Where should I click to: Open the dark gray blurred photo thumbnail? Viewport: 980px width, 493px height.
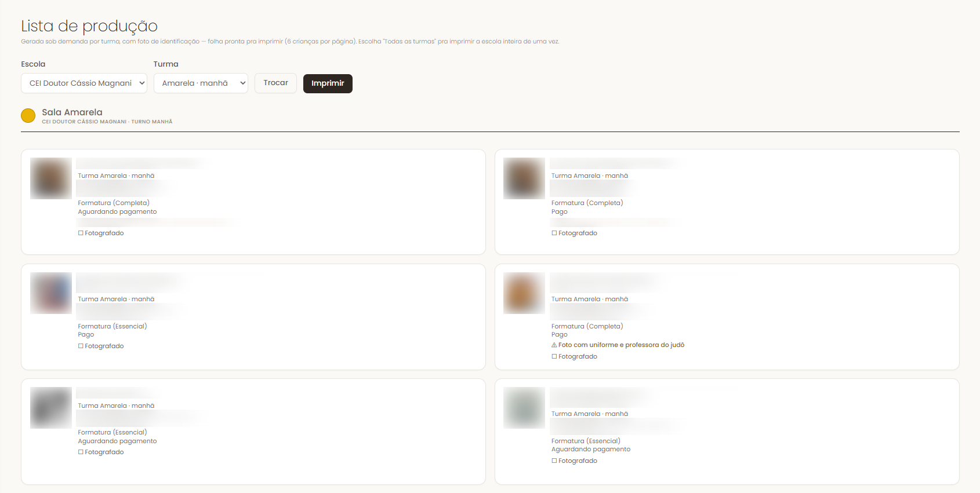[x=51, y=408]
